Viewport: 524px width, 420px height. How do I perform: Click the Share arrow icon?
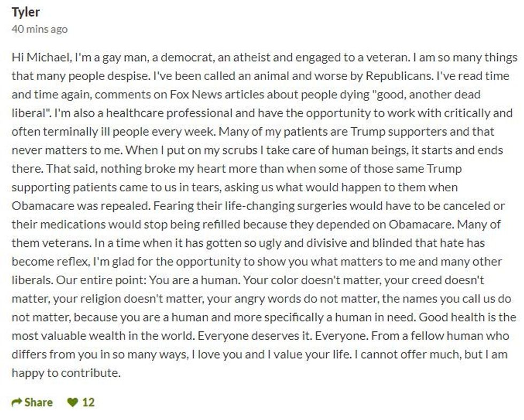(x=17, y=402)
